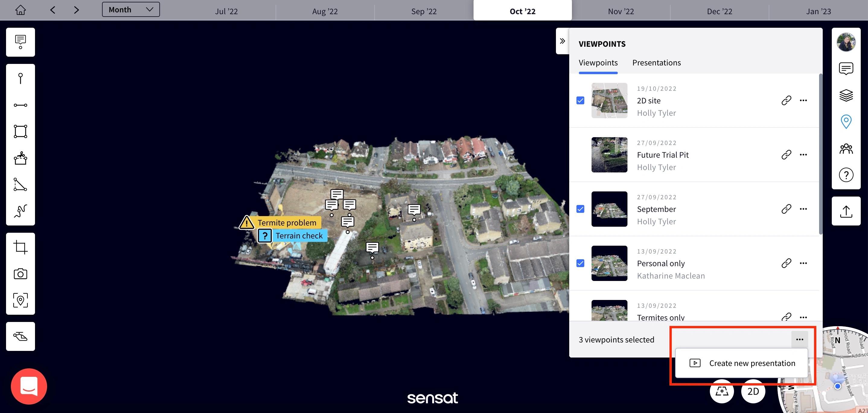Open the layers panel icon

[x=846, y=95]
